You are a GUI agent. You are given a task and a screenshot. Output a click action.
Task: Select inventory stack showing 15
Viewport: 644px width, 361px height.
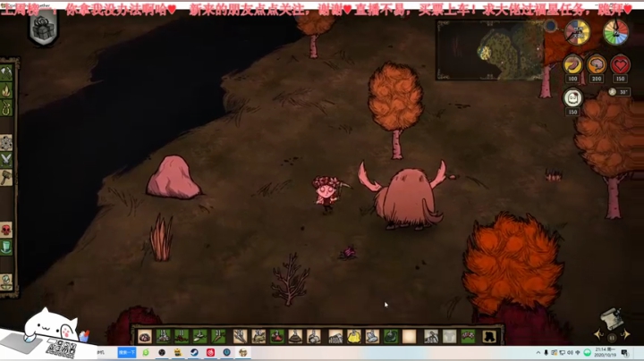tap(163, 336)
